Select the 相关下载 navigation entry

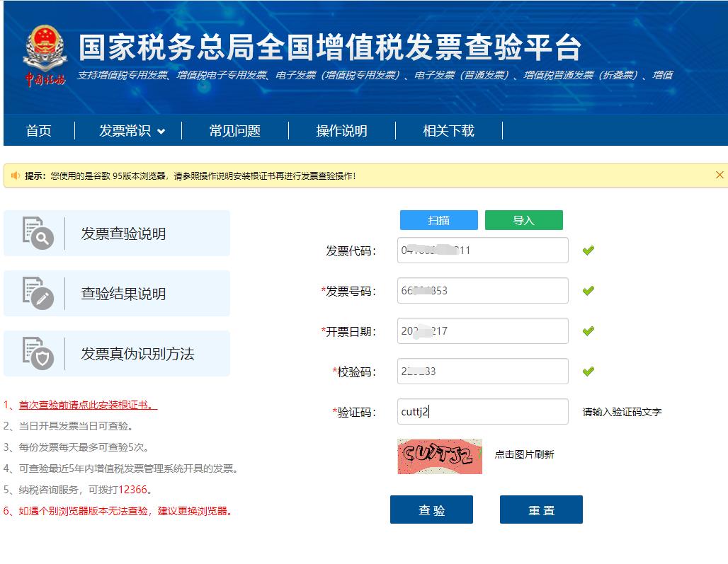(447, 130)
